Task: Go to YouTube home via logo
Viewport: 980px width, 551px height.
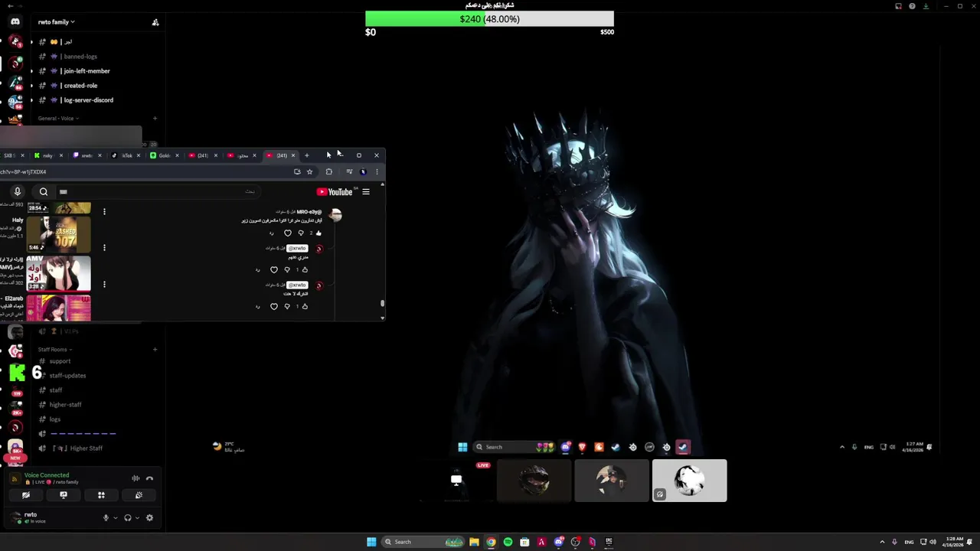Action: click(335, 192)
